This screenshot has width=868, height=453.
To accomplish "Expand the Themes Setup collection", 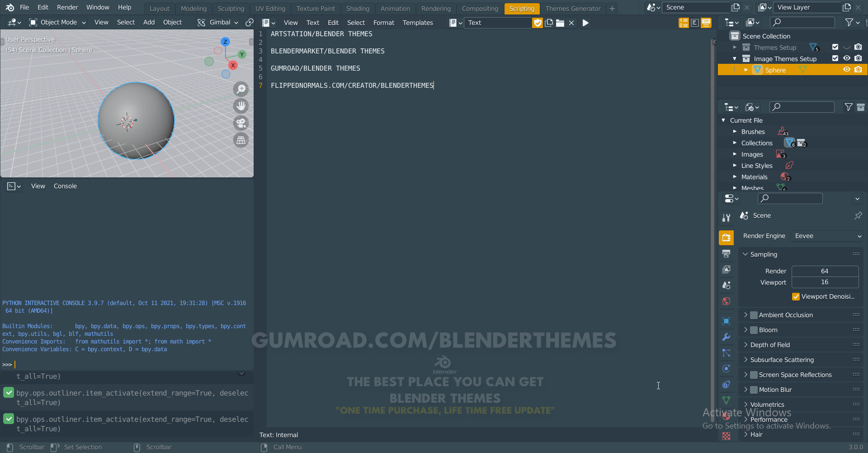I will [735, 47].
